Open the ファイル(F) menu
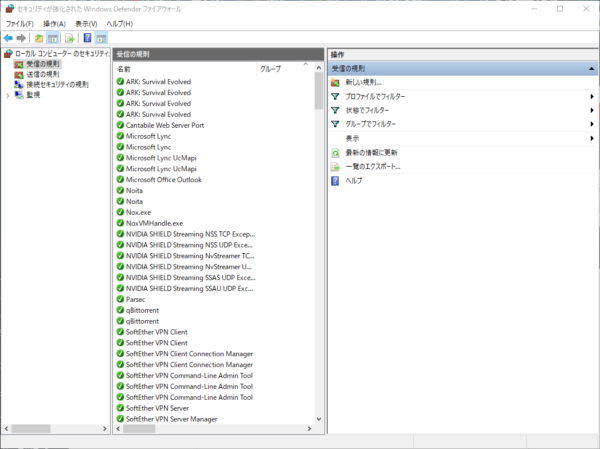 (x=20, y=24)
